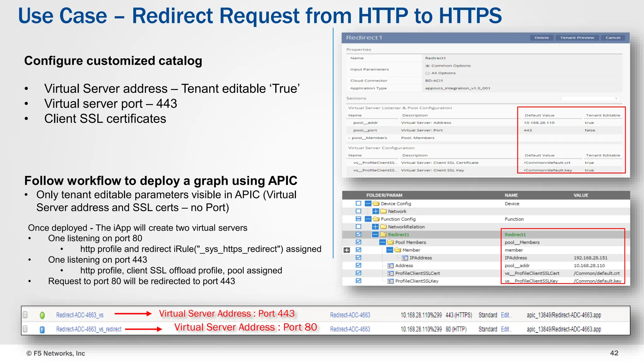Image resolution: width=644 pixels, height=362 pixels.
Task: Click the Application Type value appsvcs_integration_v1.0_001
Action: [458, 88]
